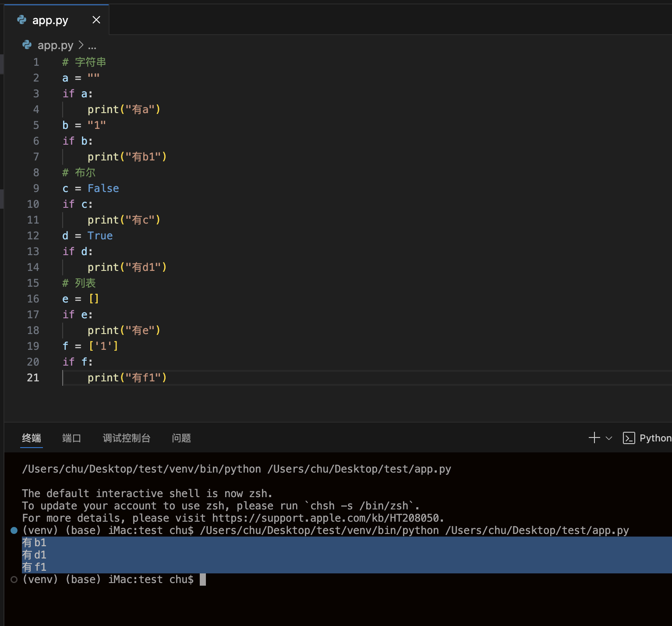Click the Python icon in the breadcrumb bar
Screen dimensions: 672x626
[27, 45]
